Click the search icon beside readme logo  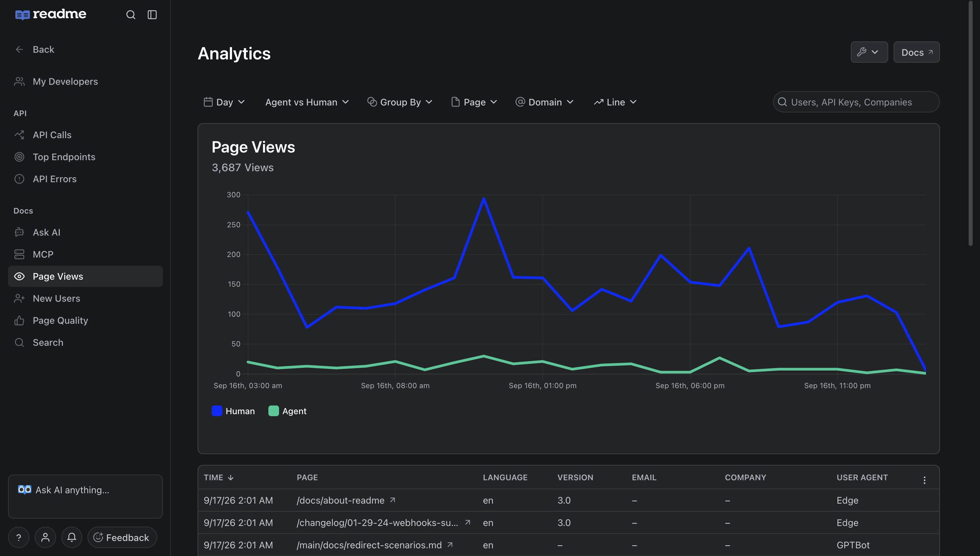(x=131, y=14)
